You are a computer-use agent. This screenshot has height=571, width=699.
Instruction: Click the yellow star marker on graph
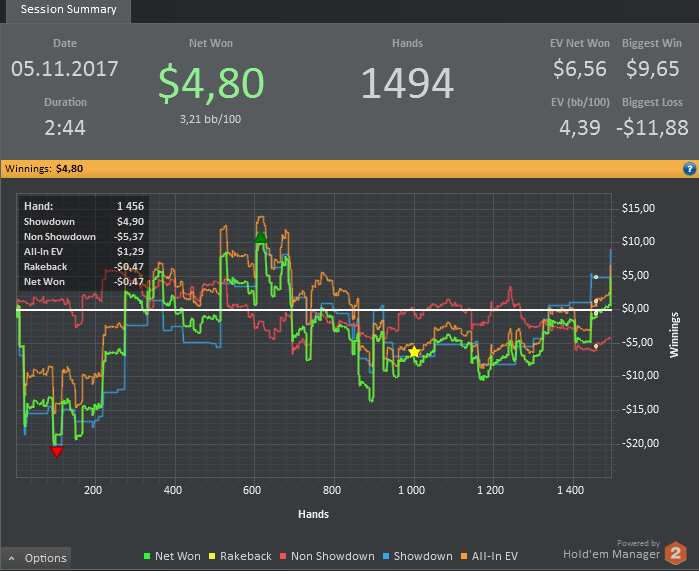[414, 352]
